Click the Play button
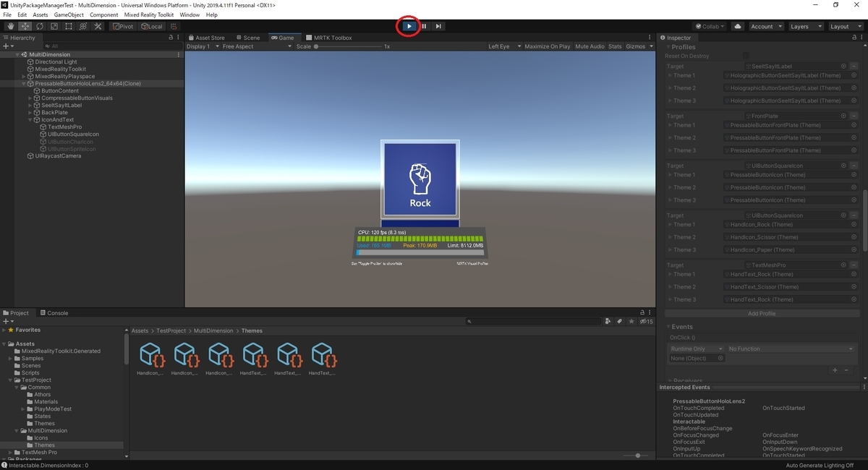Image resolution: width=868 pixels, height=470 pixels. [x=409, y=26]
